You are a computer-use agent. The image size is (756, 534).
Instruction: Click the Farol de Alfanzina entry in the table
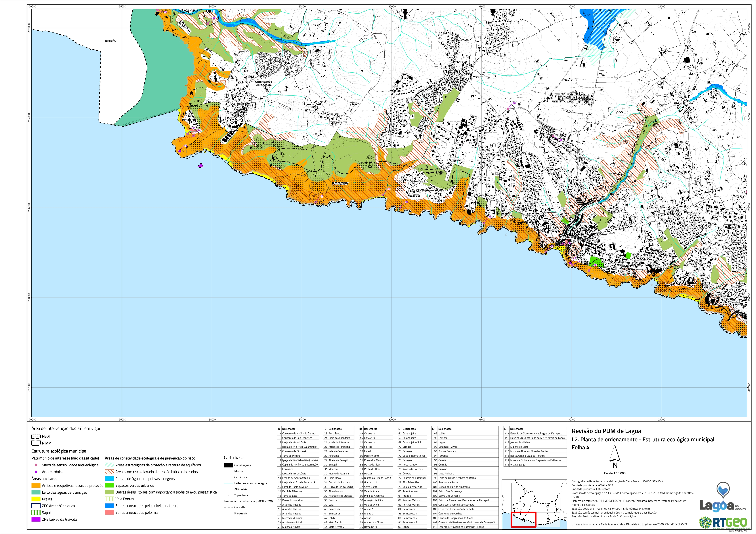tap(292, 491)
